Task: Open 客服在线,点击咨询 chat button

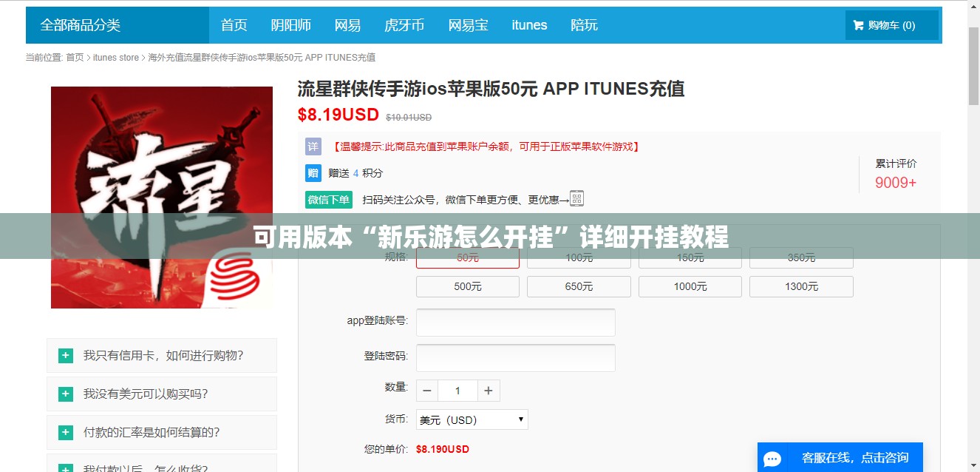Action: click(840, 458)
